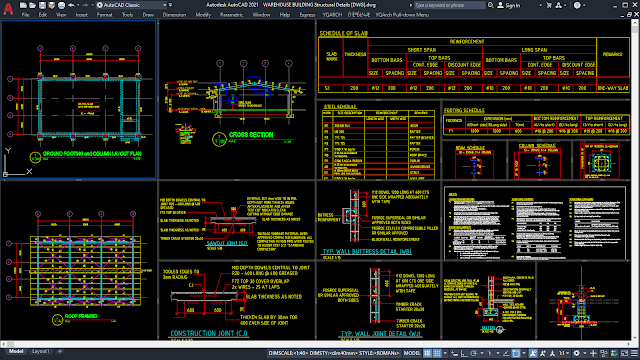Open the Edit menu
Image resolution: width=640 pixels, height=360 pixels.
42,15
